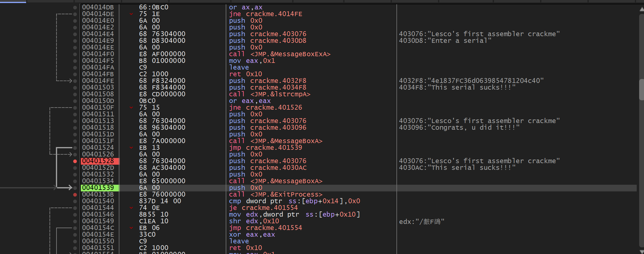Viewport: 644px width, 254px height.
Task: Select the "Enter a serial" string comment
Action: (x=445, y=41)
